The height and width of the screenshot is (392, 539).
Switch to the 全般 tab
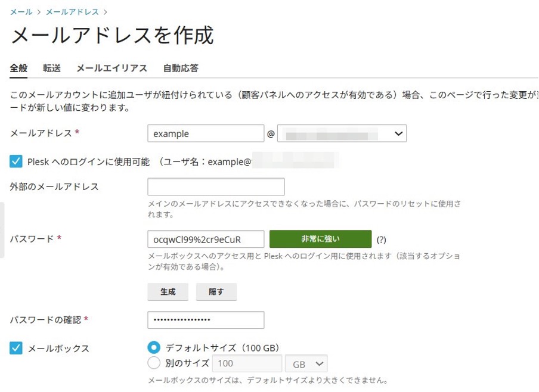tap(18, 68)
